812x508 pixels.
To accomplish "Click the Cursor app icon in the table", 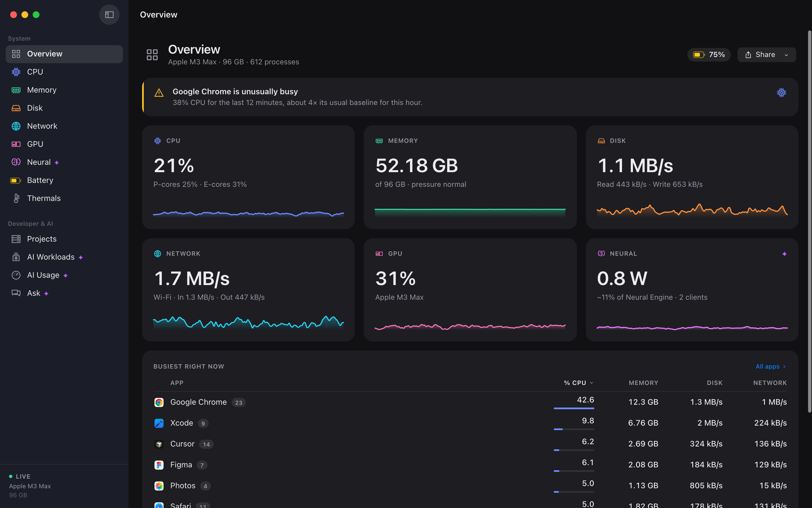I will (x=159, y=444).
